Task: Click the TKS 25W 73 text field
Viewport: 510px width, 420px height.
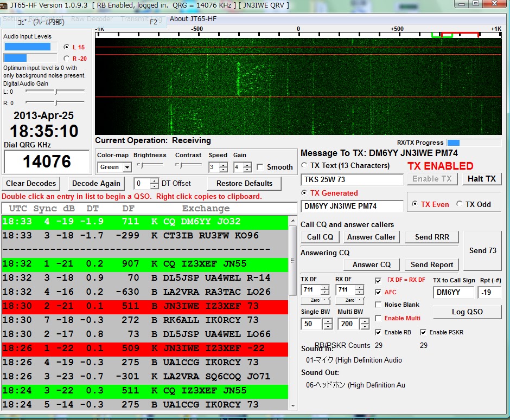Action: (x=352, y=179)
